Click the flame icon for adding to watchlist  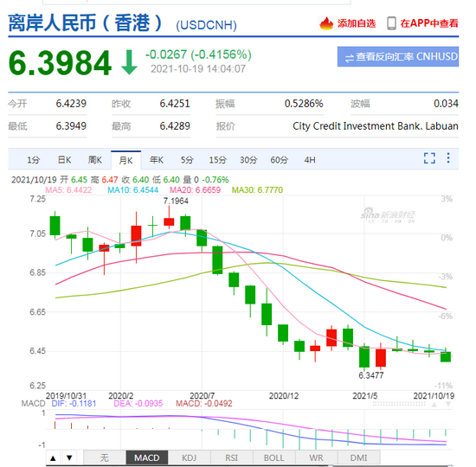[x=326, y=23]
